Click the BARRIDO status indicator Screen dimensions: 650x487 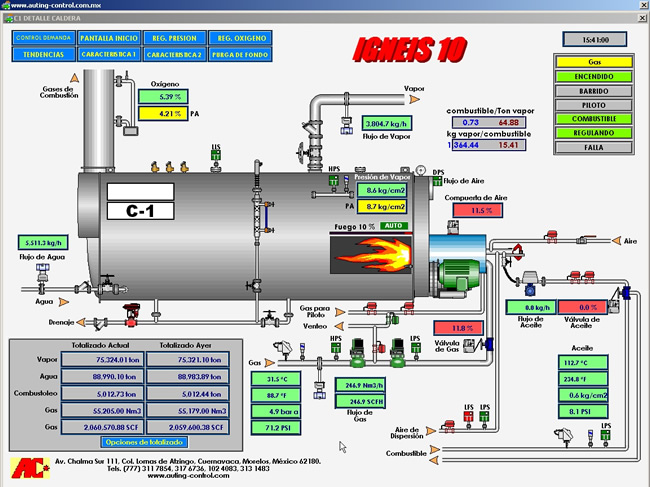[x=594, y=91]
